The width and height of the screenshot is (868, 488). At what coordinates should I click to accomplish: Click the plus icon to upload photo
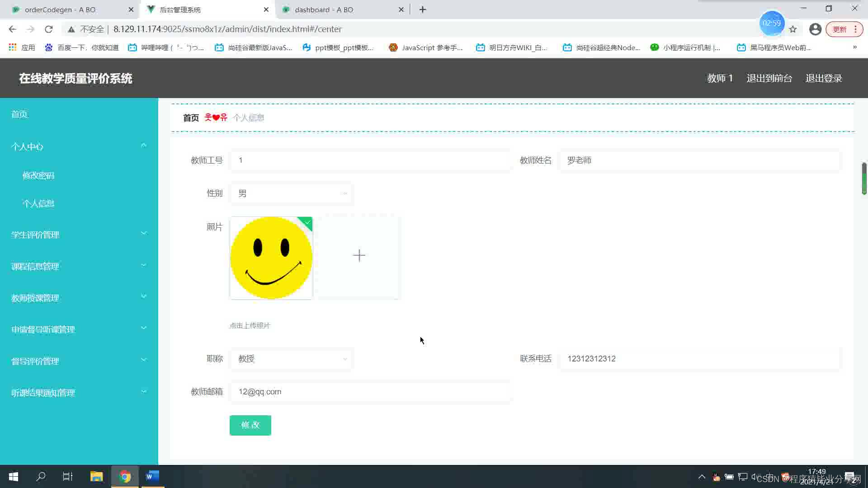point(359,256)
